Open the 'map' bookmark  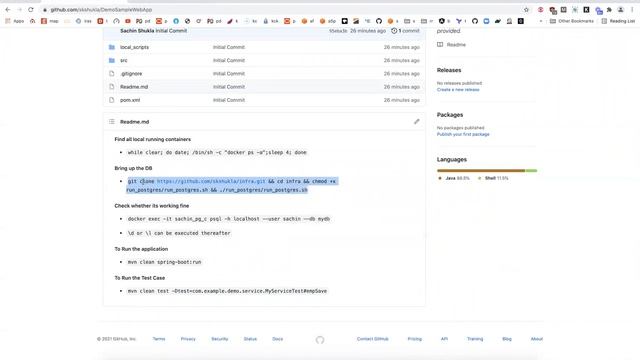[50, 21]
